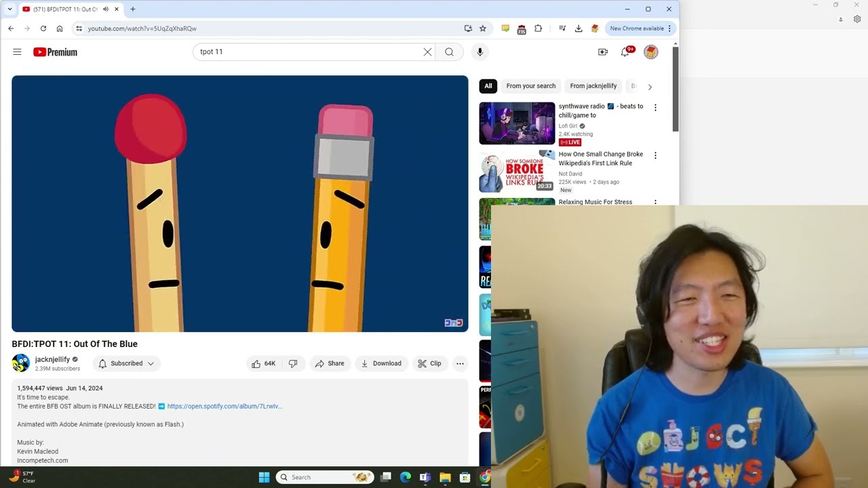Click the browser address bar URL
This screenshot has height=488, width=868.
coord(142,28)
